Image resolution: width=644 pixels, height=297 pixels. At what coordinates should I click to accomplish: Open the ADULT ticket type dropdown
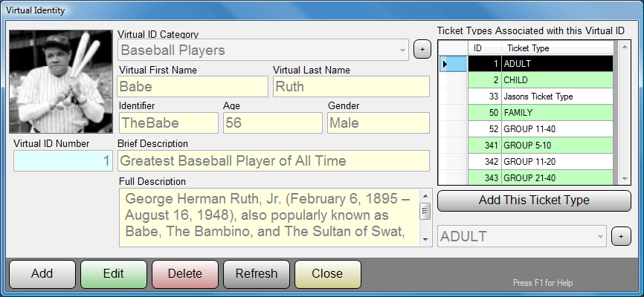tap(600, 237)
